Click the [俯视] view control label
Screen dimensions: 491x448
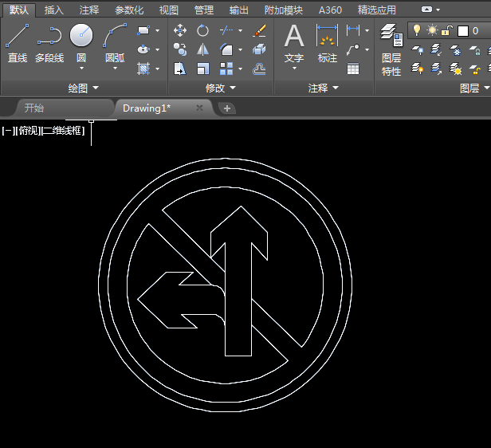(x=28, y=130)
